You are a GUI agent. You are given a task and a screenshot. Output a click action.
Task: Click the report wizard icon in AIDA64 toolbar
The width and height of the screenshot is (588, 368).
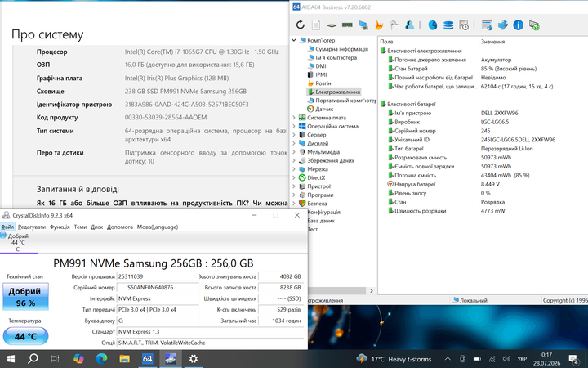coord(394,25)
